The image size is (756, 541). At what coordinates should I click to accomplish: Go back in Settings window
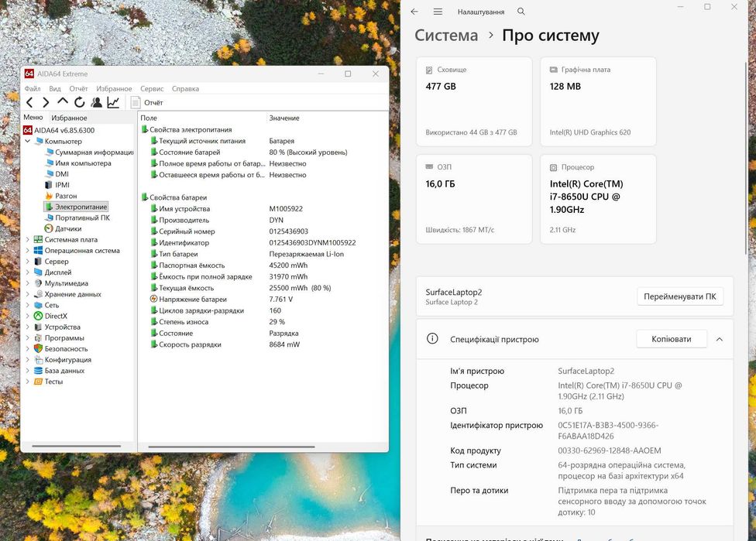point(414,12)
